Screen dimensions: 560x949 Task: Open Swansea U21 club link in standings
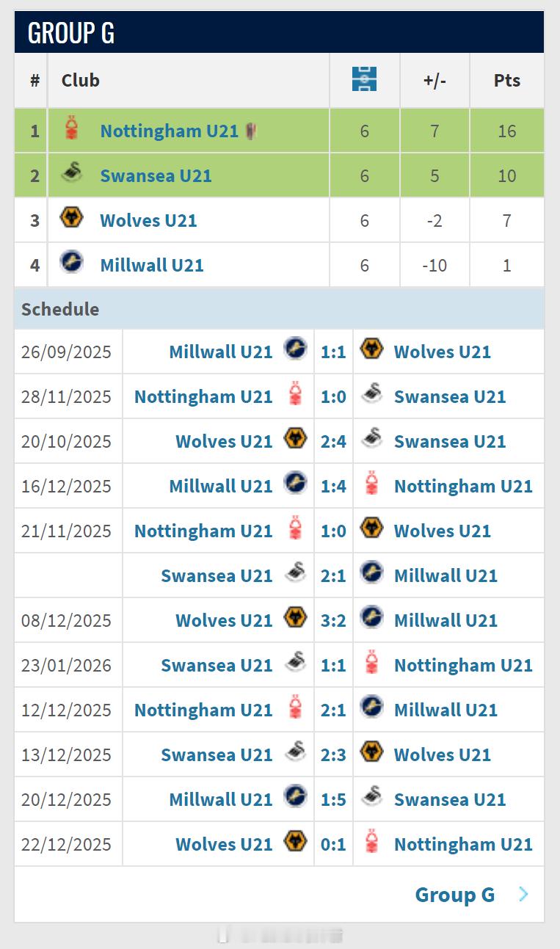click(156, 175)
